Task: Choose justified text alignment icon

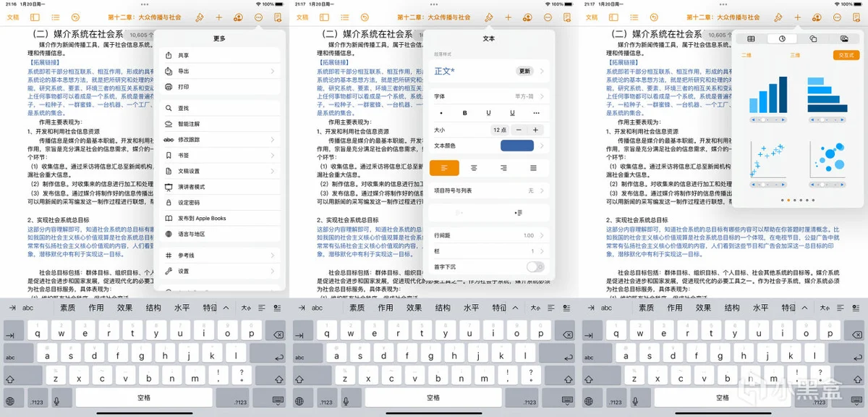Action: (x=533, y=168)
